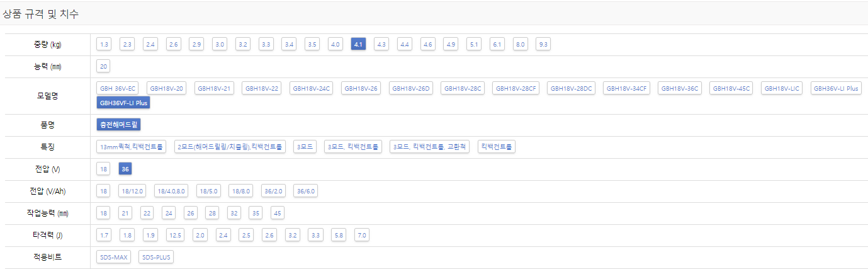
Task: Toggle the 충전해머드릴 product name chip
Action: (x=118, y=125)
